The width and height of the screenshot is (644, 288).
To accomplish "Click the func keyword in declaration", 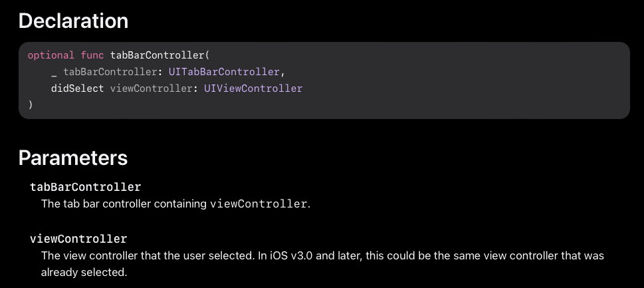I will click(92, 55).
